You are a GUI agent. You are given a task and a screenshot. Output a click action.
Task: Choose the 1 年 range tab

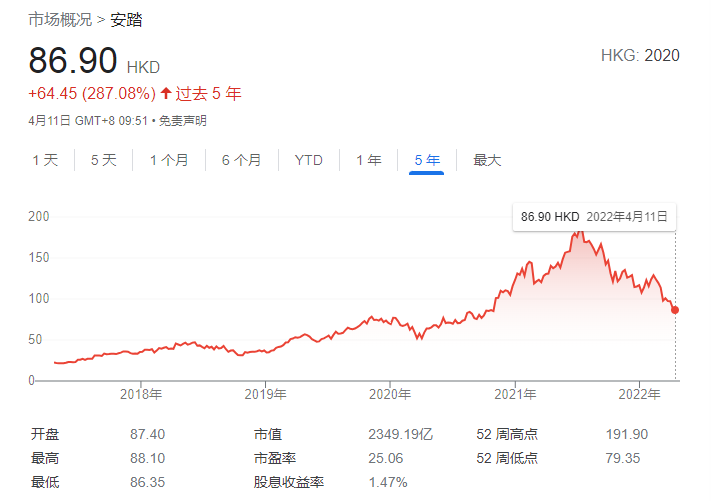[369, 160]
